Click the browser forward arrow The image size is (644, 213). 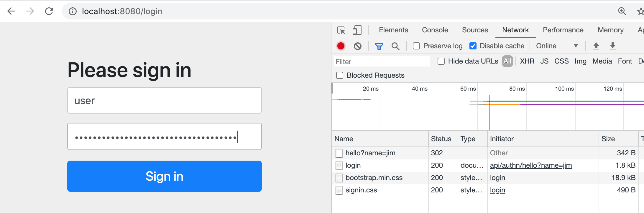pyautogui.click(x=30, y=11)
